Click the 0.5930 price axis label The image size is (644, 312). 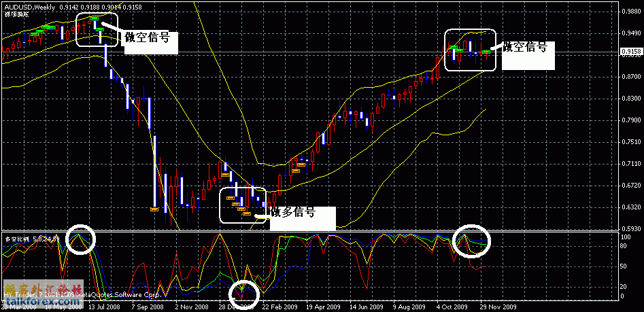click(632, 228)
